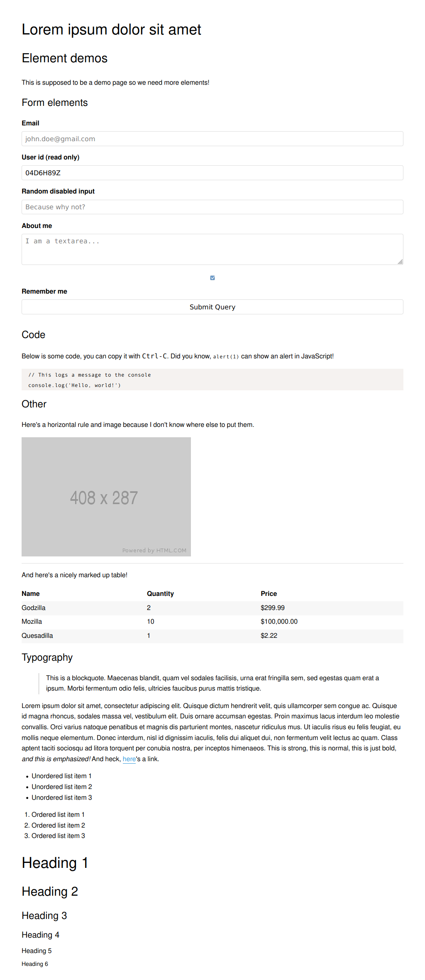Click the inline alert(1) code snippet

(226, 357)
